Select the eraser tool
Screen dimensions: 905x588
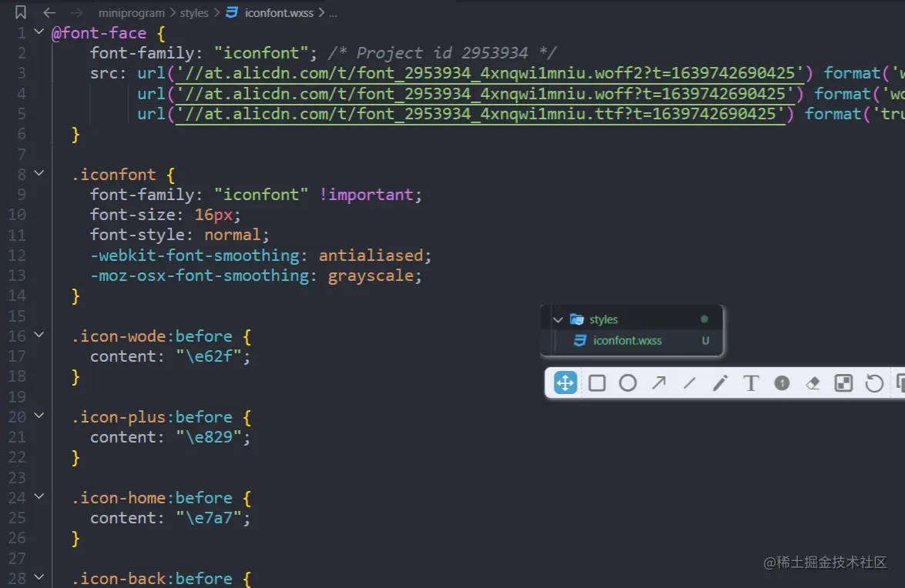pyautogui.click(x=813, y=383)
